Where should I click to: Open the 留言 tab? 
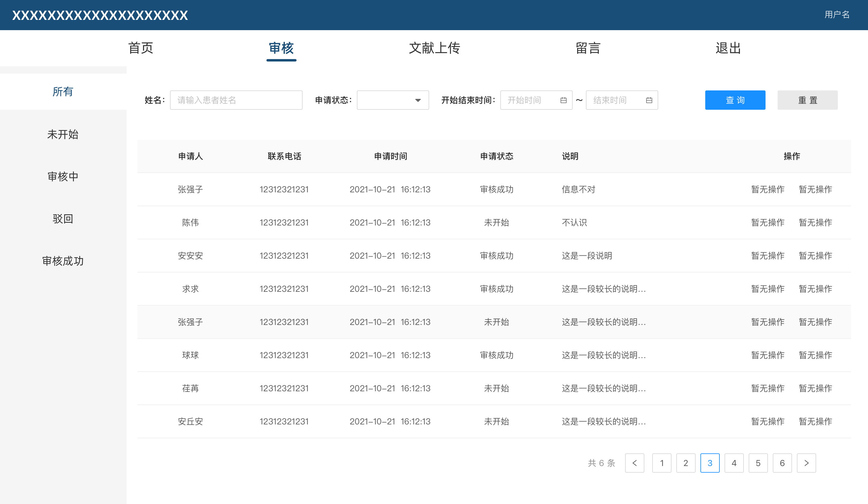(588, 48)
